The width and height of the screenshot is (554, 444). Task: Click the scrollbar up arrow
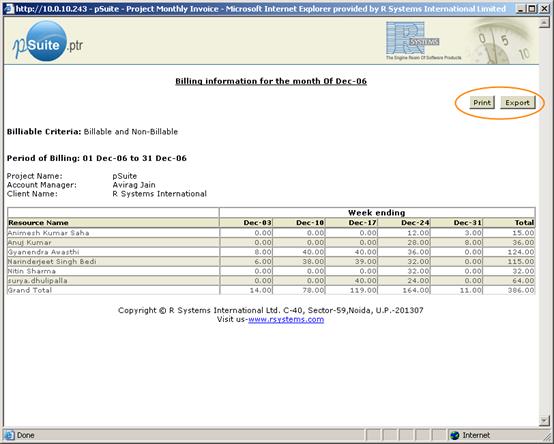tap(544, 23)
